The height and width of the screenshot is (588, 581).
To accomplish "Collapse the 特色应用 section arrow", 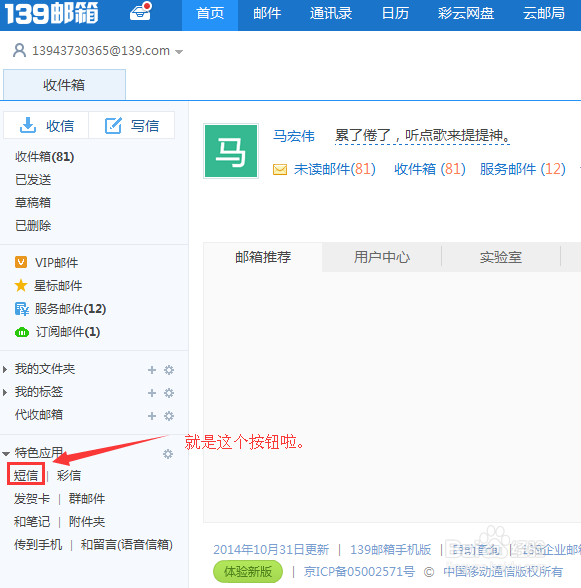I will tap(6, 454).
